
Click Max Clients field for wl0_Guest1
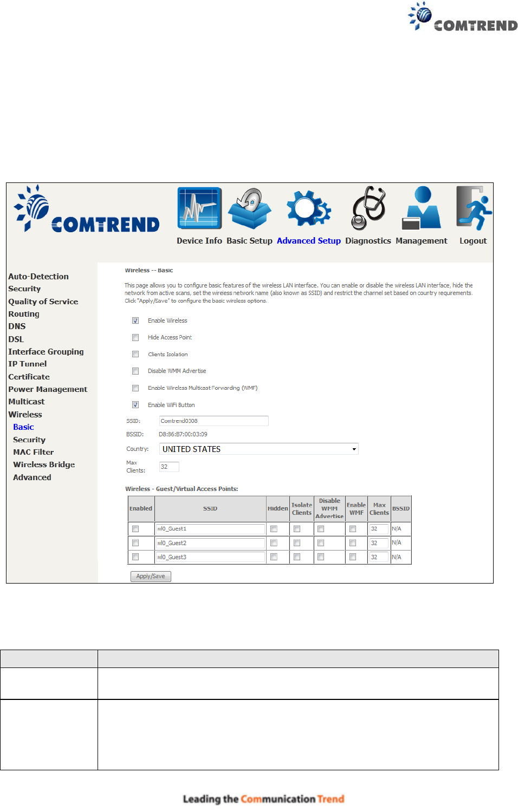point(379,529)
